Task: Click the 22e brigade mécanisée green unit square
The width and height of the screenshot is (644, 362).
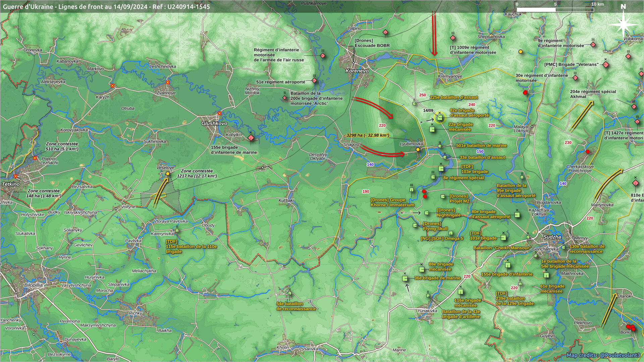Action: tap(432, 129)
